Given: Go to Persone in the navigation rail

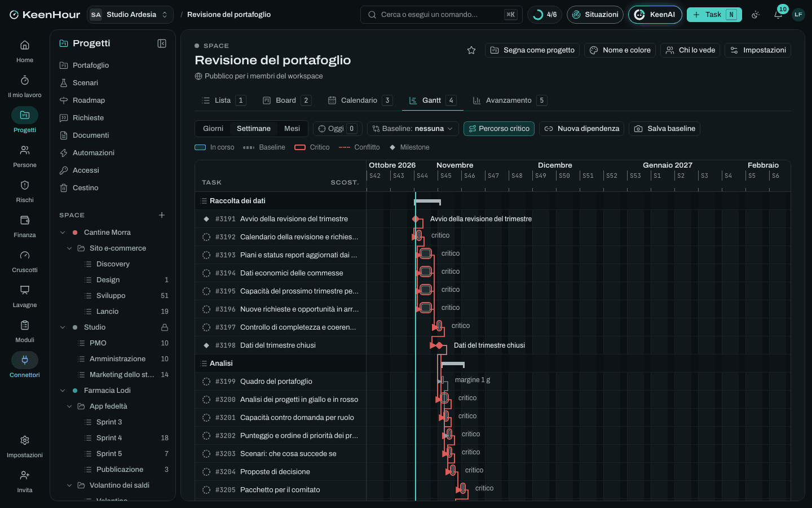Looking at the screenshot, I should (x=25, y=156).
